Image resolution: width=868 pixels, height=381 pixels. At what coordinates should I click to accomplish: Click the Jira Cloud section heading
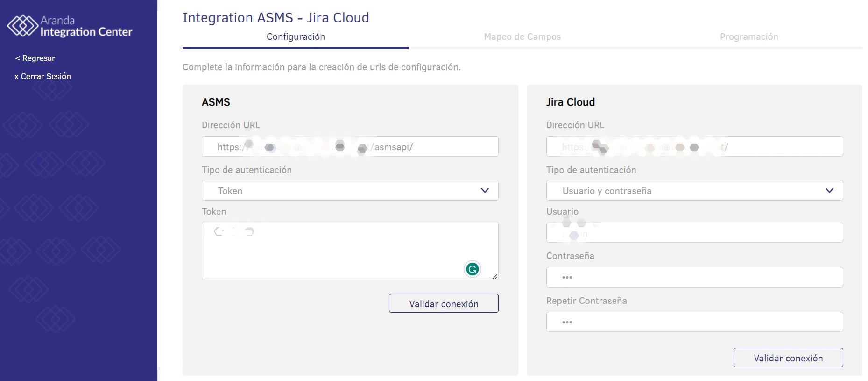coord(571,102)
